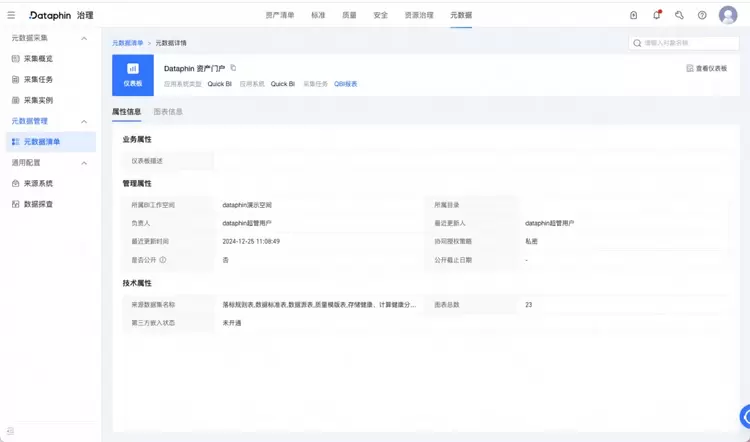Viewport: 750px width, 442px height.
Task: Click the 查看仪表板 button
Action: [x=706, y=68]
